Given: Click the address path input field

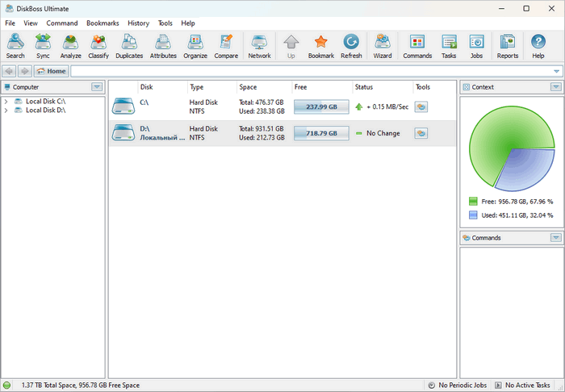Looking at the screenshot, I should pos(311,71).
